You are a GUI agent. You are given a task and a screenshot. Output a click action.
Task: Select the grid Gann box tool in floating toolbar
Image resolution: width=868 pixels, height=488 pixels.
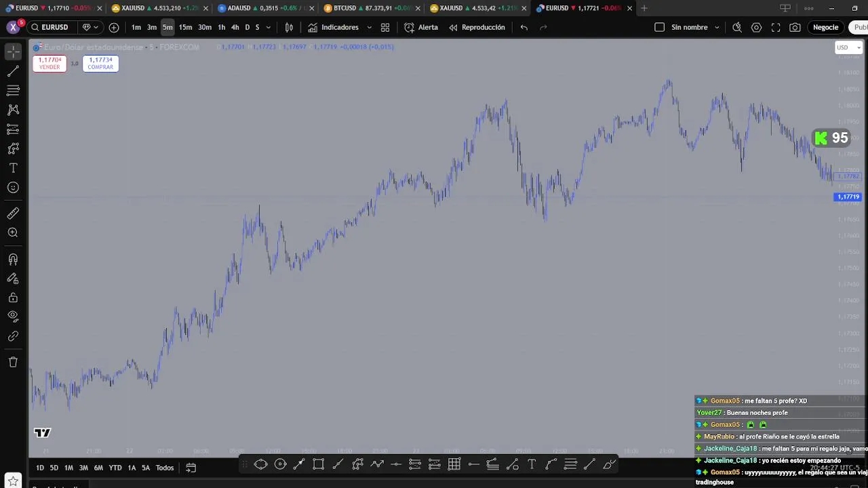(454, 464)
